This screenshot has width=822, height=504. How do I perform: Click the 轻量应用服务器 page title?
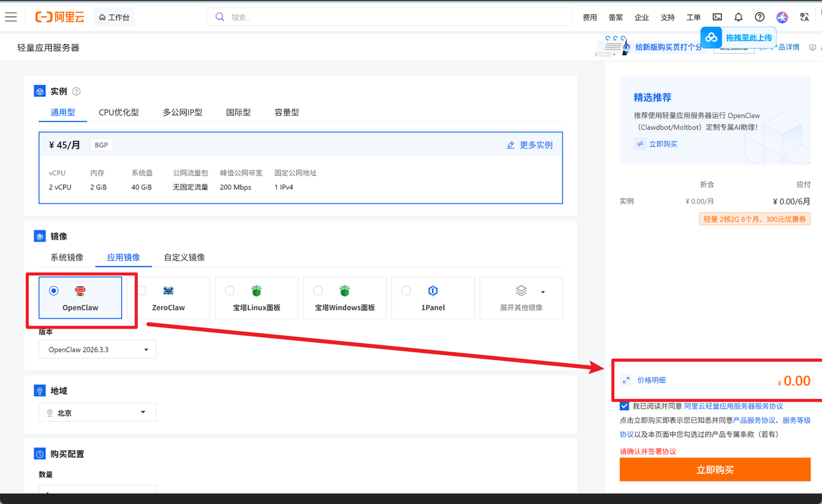[48, 48]
